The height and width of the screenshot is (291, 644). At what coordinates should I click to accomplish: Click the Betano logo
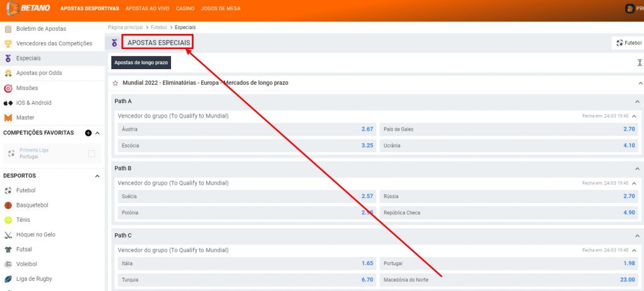pyautogui.click(x=28, y=8)
